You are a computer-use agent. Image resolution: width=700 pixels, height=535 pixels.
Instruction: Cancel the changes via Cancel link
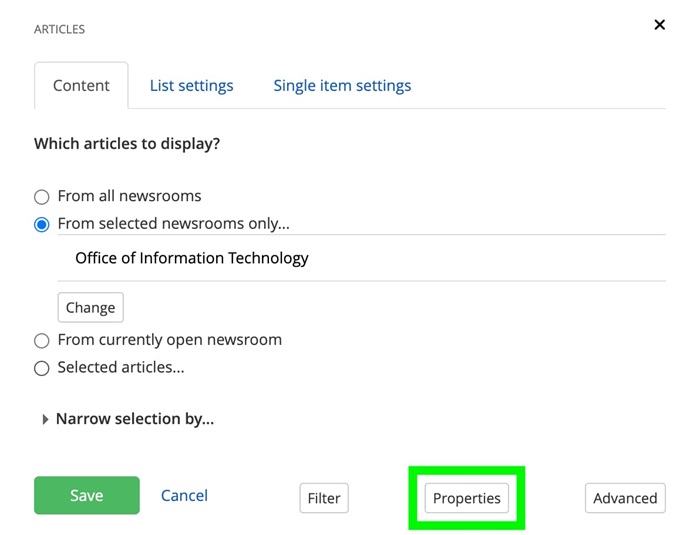pyautogui.click(x=184, y=495)
